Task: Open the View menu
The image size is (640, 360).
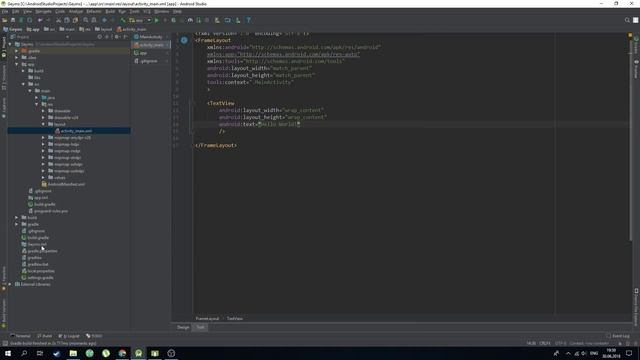Action: (x=27, y=11)
